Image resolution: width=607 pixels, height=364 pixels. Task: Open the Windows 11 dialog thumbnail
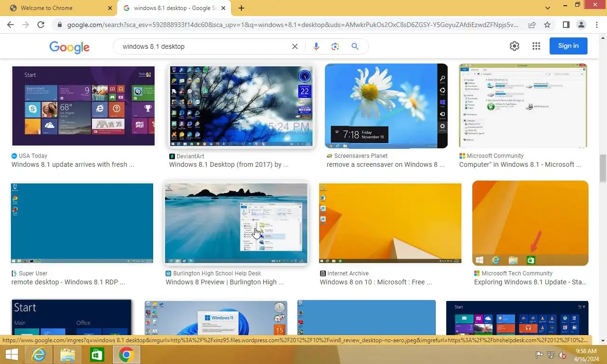pos(216,318)
